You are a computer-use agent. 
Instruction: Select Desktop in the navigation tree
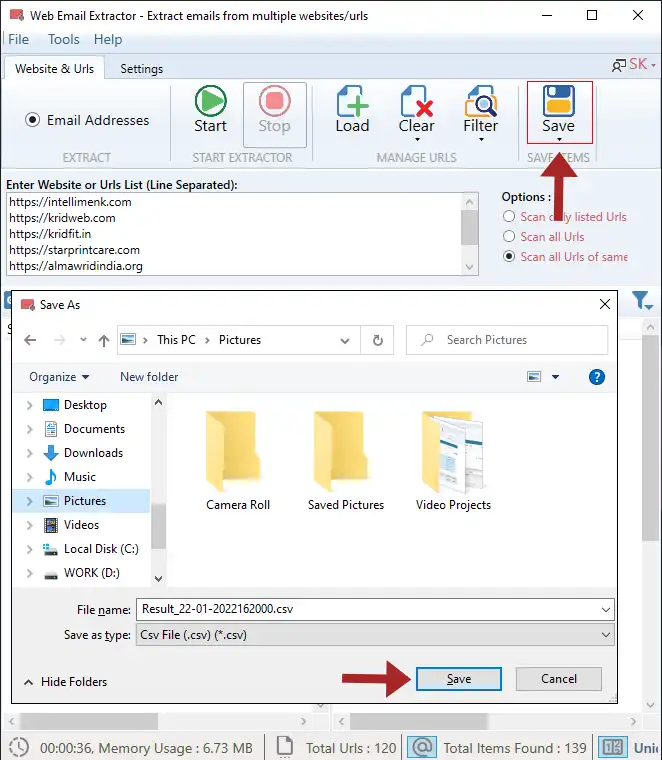(85, 405)
